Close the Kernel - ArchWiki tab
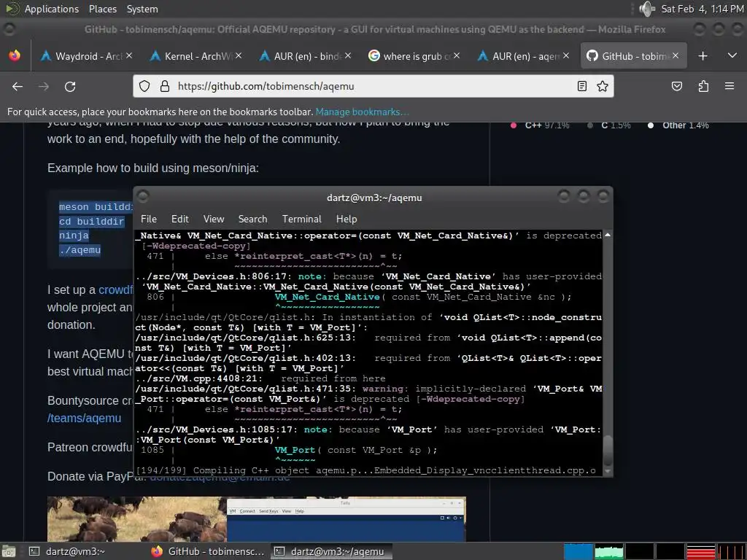747x560 pixels. (239, 55)
